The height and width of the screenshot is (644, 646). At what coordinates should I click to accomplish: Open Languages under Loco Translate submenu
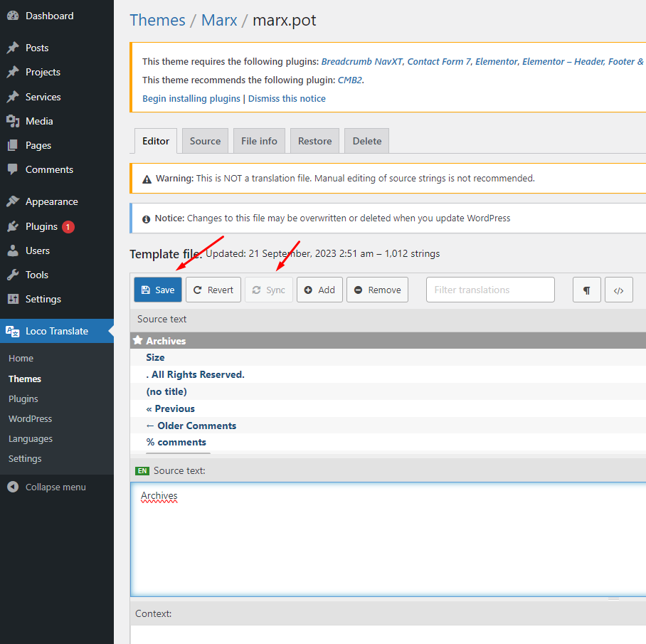pyautogui.click(x=31, y=438)
